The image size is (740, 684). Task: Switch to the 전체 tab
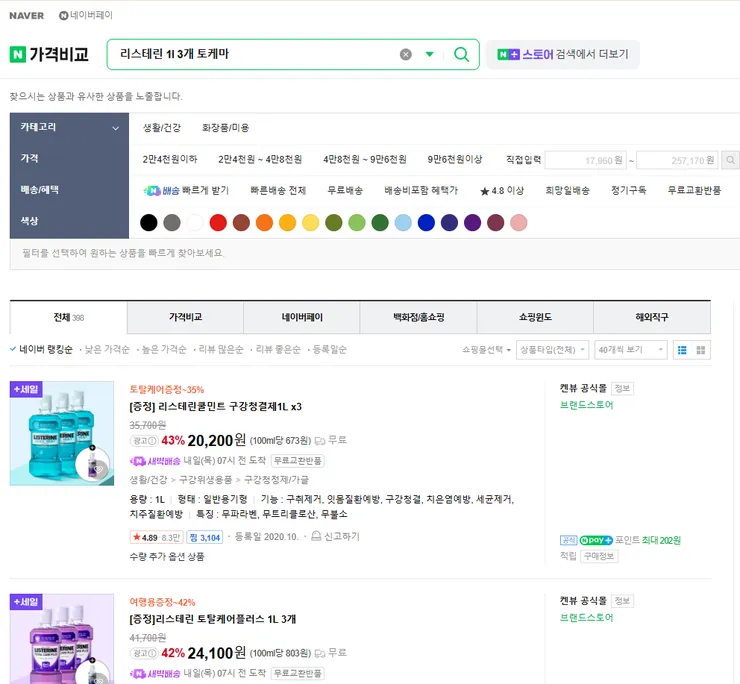pos(68,317)
